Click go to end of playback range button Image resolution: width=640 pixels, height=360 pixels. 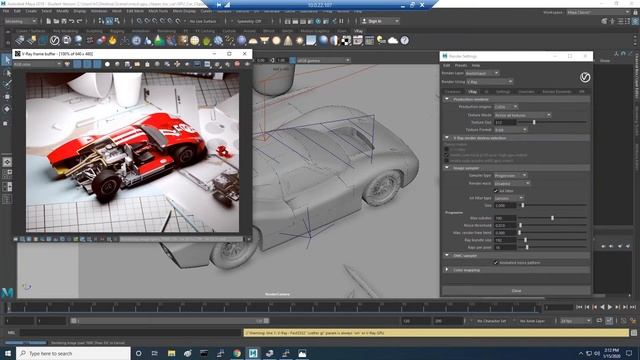[x=633, y=307]
